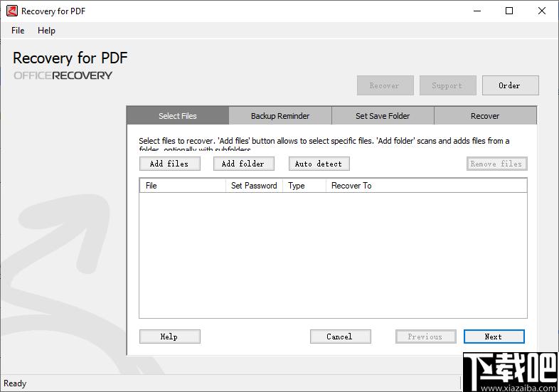Click the Order button
This screenshot has height=392, width=559.
[x=511, y=85]
